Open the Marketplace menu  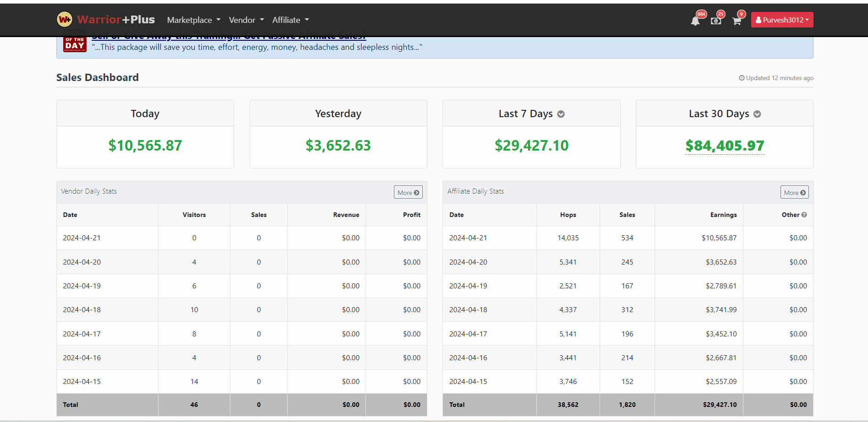pos(194,20)
